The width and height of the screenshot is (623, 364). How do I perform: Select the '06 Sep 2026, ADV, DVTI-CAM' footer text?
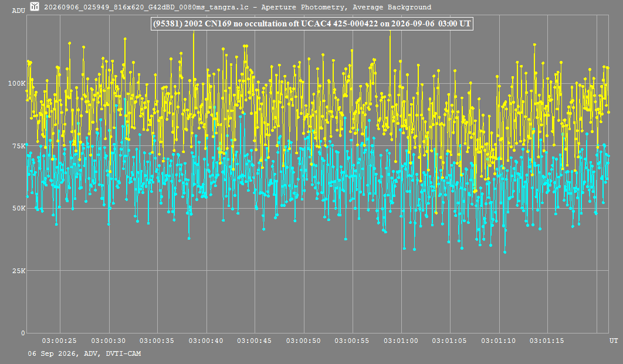(84, 353)
